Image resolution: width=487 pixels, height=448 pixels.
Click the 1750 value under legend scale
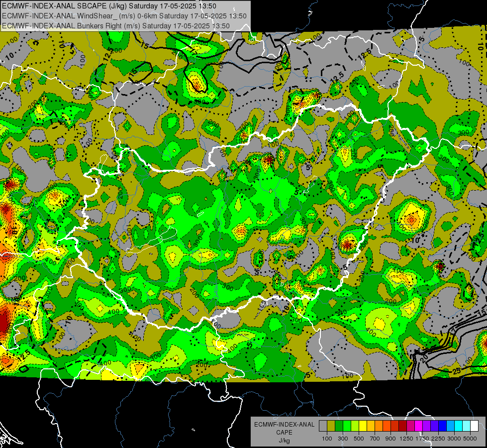pyautogui.click(x=422, y=439)
